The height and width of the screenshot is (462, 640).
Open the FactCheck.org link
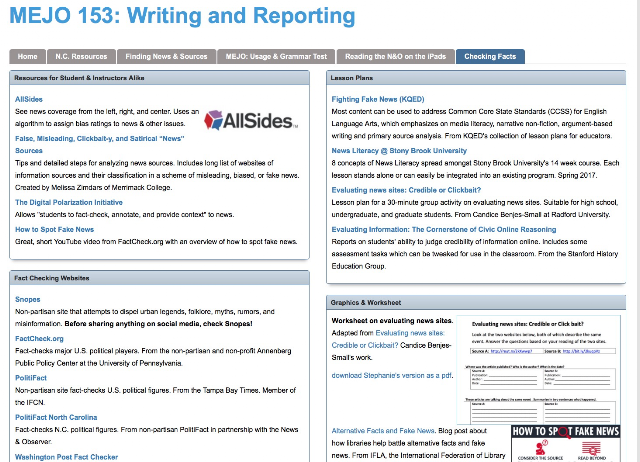tap(39, 338)
